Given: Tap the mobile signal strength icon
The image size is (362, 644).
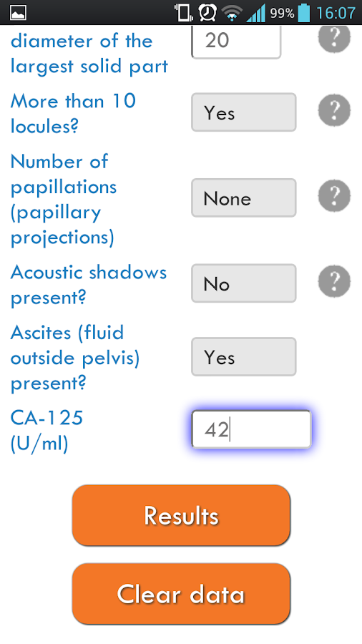Looking at the screenshot, I should pyautogui.click(x=255, y=13).
